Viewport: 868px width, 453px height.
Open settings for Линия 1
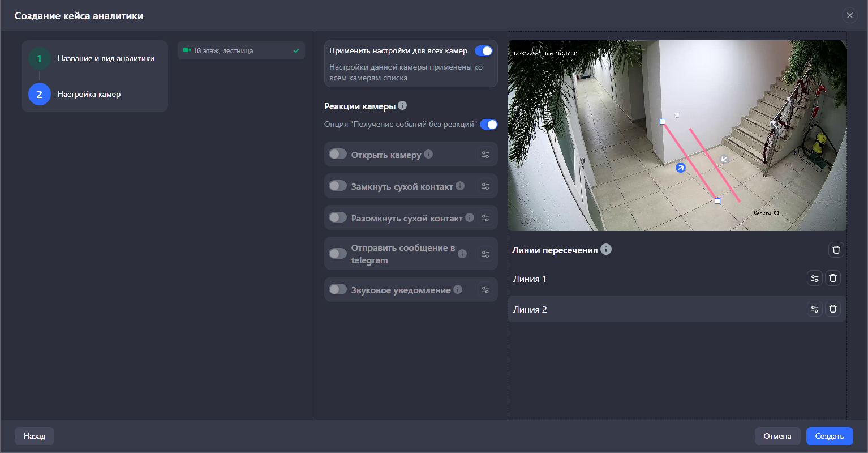(814, 278)
